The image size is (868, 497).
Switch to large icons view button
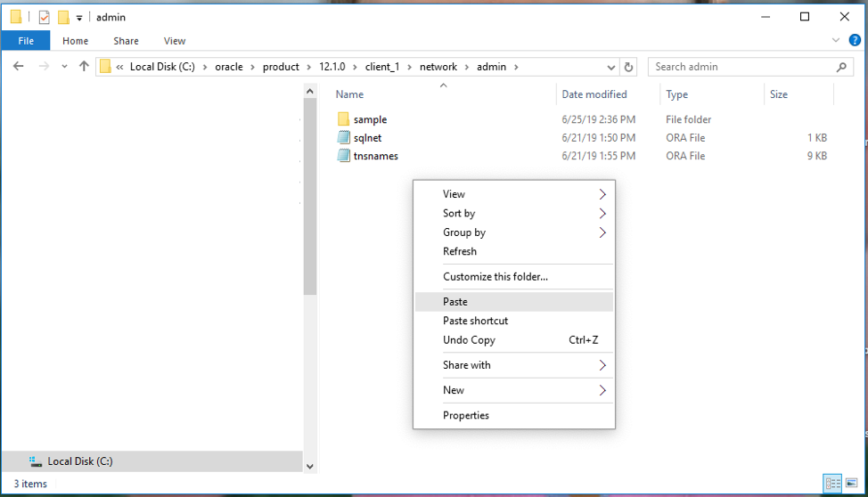coord(851,484)
